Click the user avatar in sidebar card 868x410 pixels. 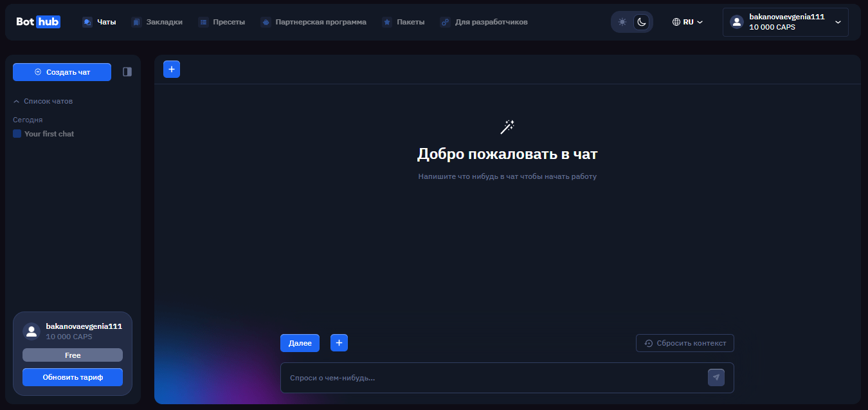coord(32,331)
